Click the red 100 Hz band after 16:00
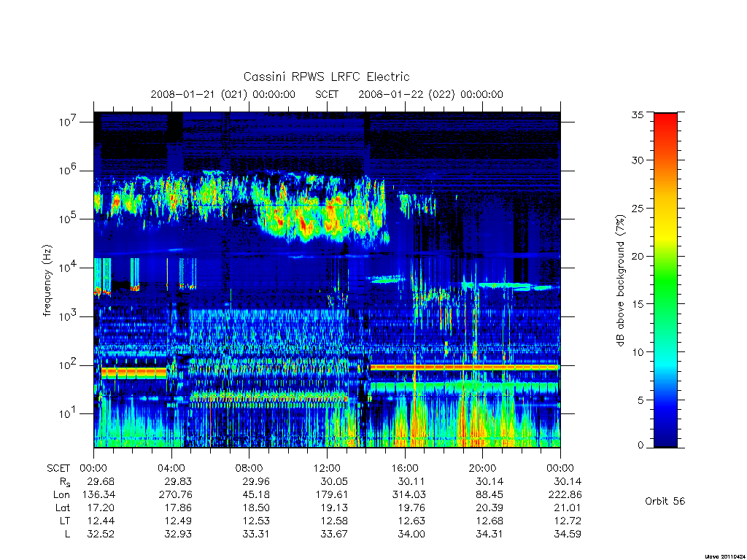Image resolution: width=747 pixels, height=560 pixels. (x=465, y=367)
